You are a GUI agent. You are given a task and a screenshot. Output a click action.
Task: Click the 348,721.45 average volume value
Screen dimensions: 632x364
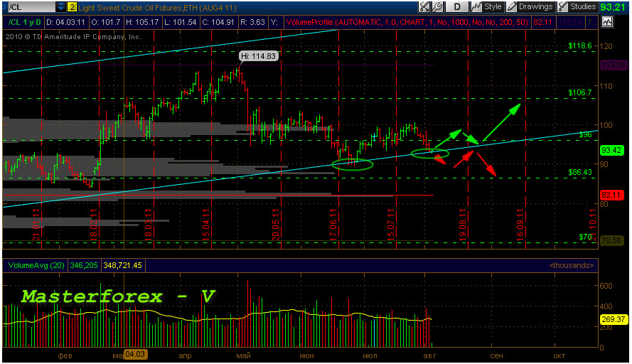coord(122,265)
